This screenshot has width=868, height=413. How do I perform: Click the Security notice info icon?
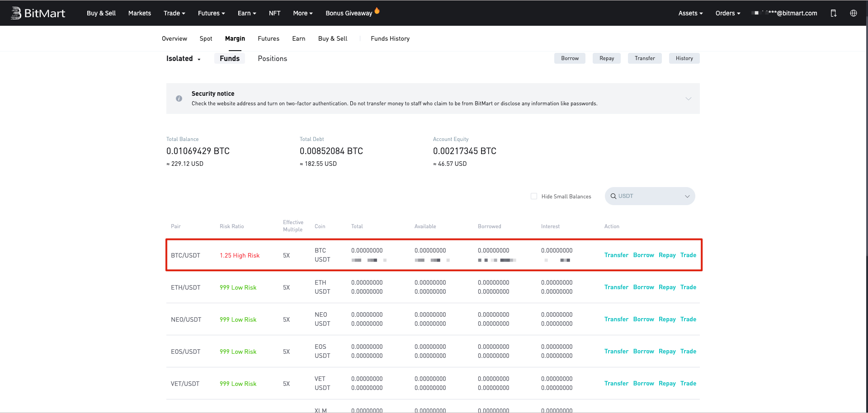(x=179, y=99)
